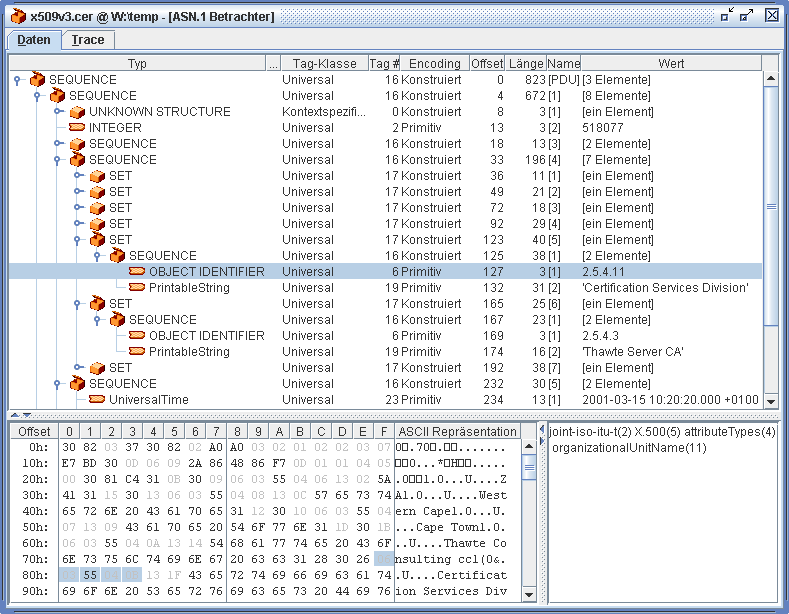Close the ASN.1 Betrachter window

pyautogui.click(x=772, y=15)
